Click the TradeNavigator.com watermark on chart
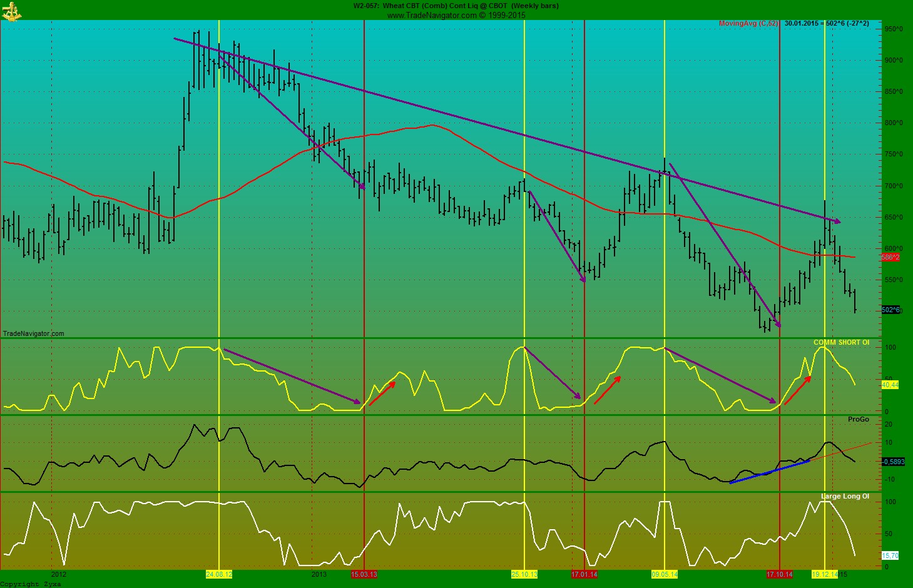This screenshot has width=913, height=588. pos(34,333)
